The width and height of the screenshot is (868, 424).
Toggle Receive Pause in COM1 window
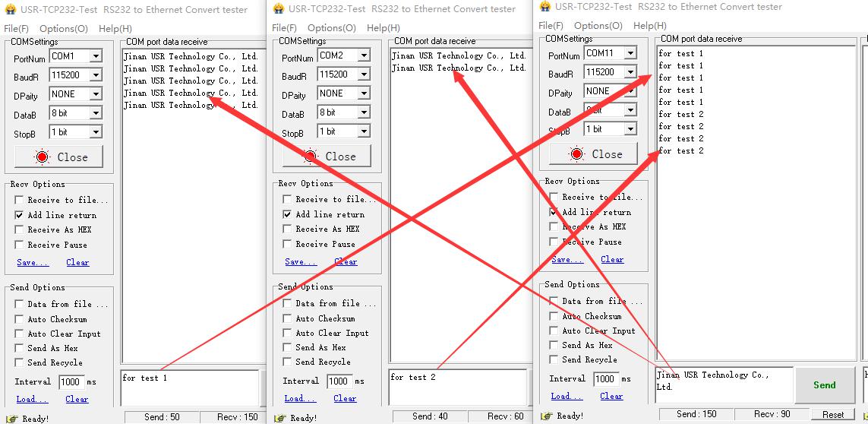tap(20, 245)
